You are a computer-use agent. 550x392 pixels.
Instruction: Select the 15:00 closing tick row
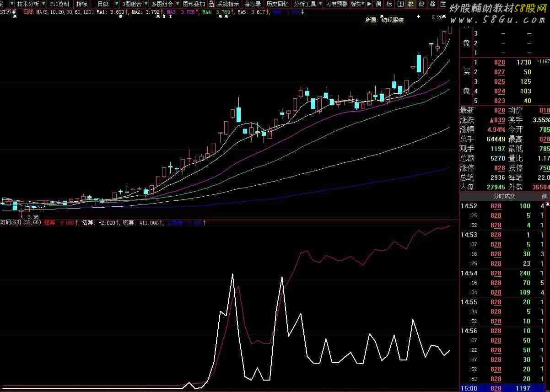pos(502,388)
